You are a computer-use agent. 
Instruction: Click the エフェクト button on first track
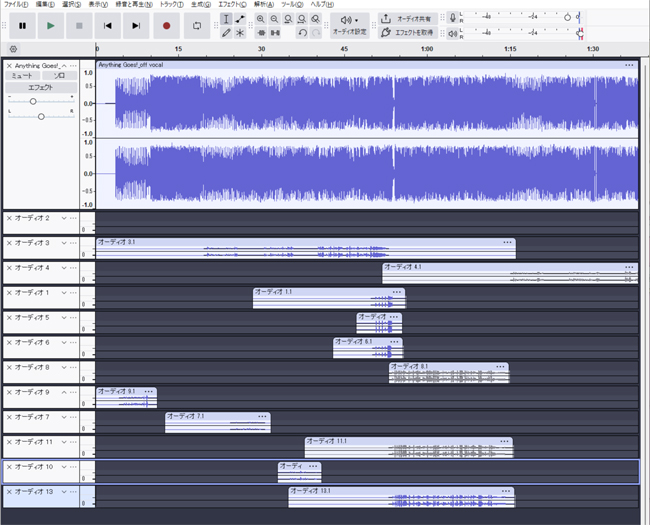point(40,87)
